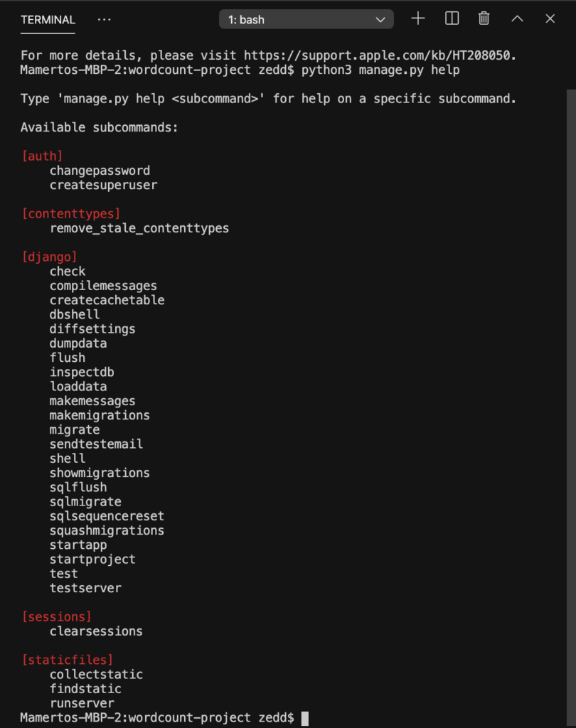576x728 pixels.
Task: Close the terminal panel
Action: (x=550, y=18)
